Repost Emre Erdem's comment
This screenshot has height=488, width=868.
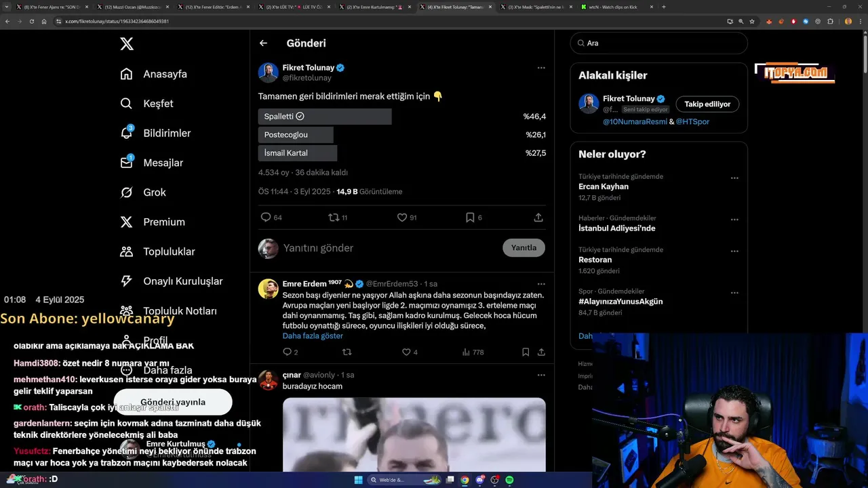(347, 352)
